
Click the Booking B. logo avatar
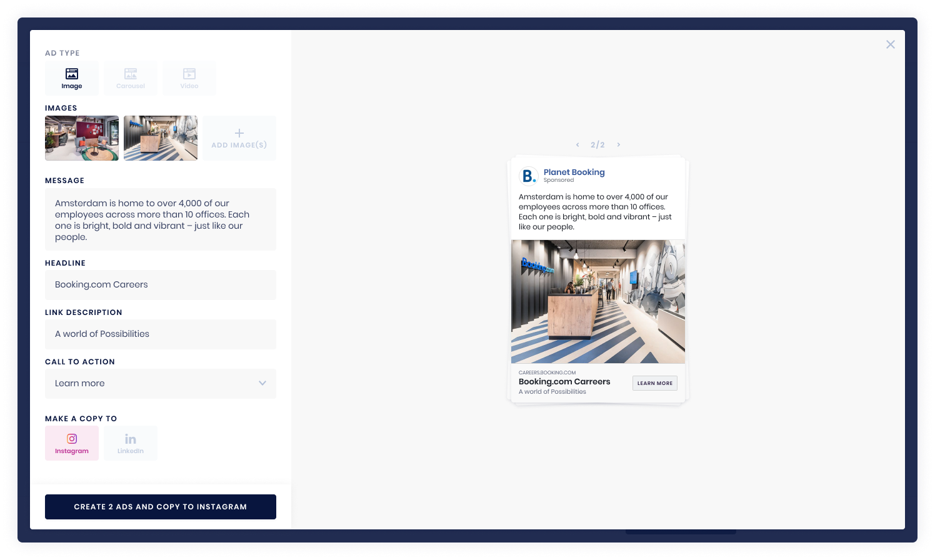(x=529, y=176)
